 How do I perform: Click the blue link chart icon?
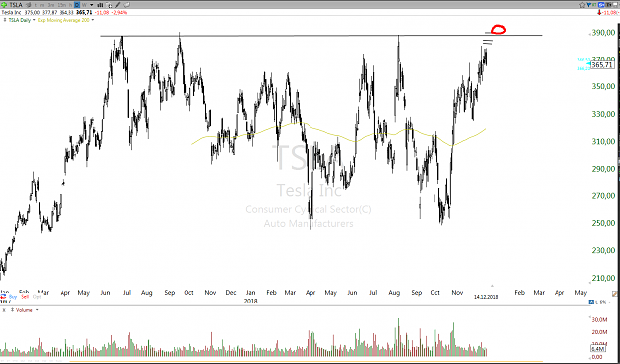(x=601, y=5)
